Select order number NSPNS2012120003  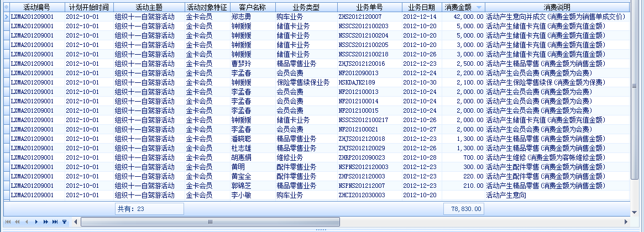pos(370,167)
